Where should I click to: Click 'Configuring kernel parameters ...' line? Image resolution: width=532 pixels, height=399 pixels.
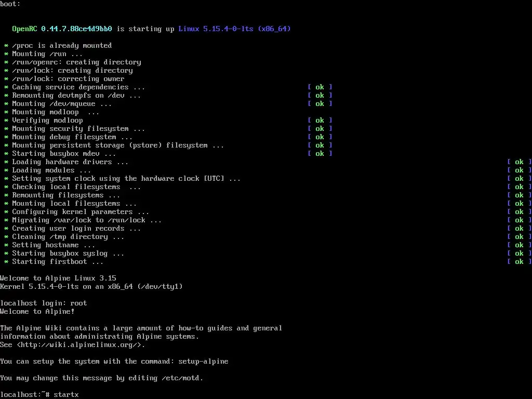pos(81,212)
